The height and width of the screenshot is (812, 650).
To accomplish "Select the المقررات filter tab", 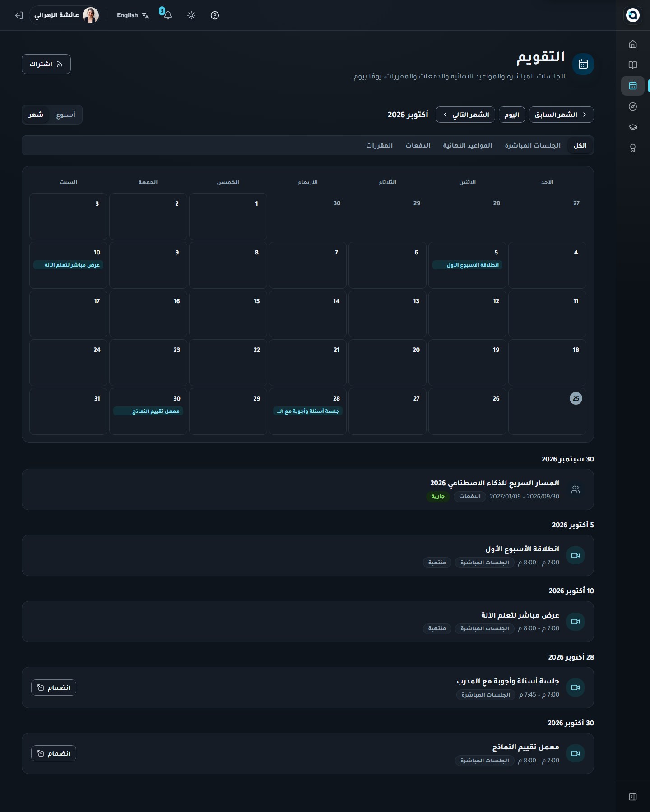I will (379, 145).
